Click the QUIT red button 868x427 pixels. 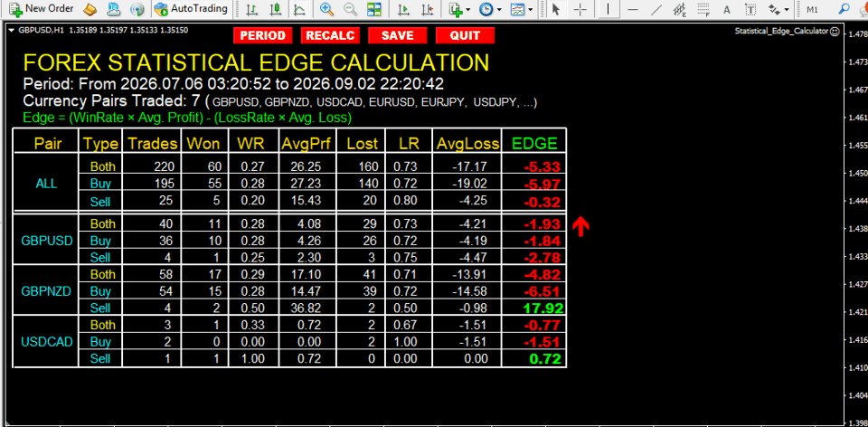(465, 35)
